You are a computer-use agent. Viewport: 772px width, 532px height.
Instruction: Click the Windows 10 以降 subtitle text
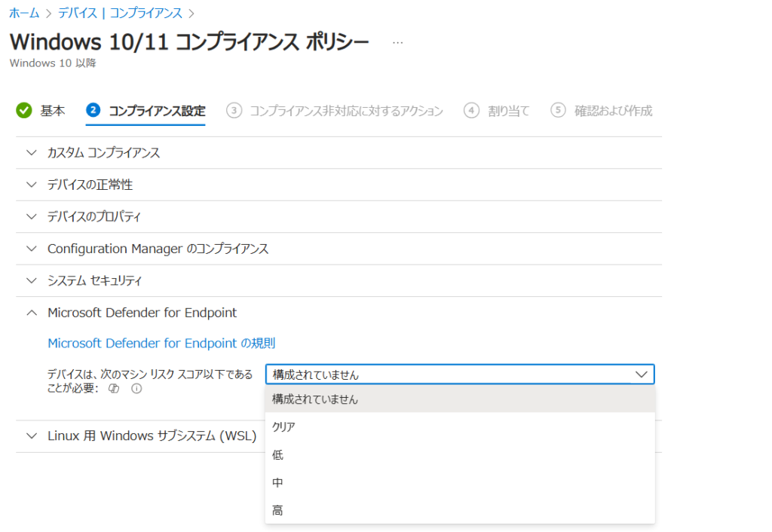pos(53,63)
